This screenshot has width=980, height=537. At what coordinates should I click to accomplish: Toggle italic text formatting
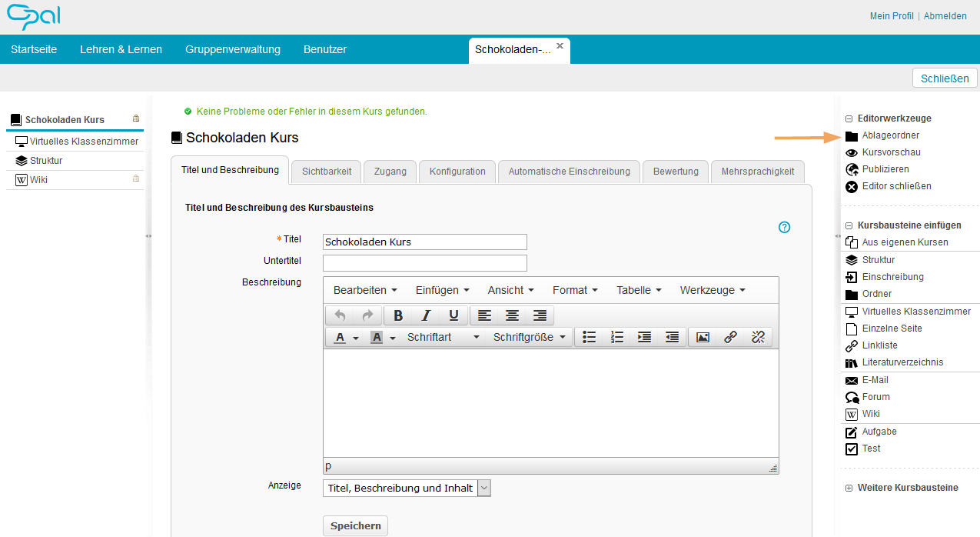426,315
